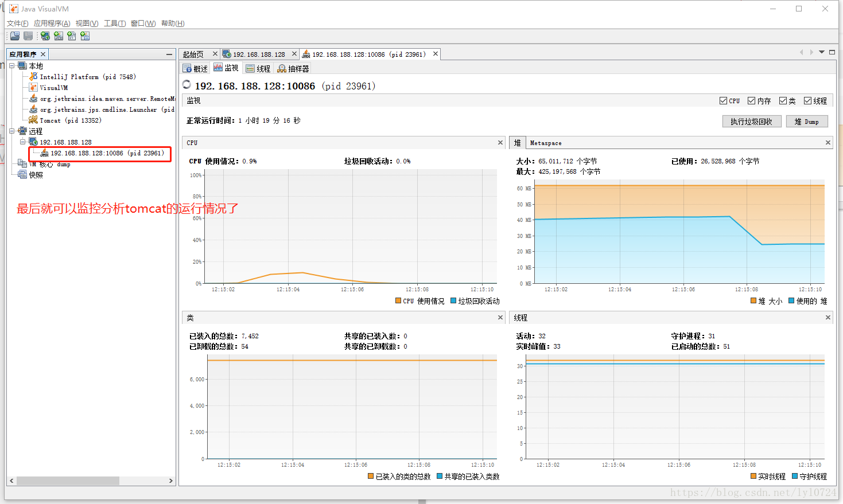Open the 窗口(W) menu
Image resolution: width=843 pixels, height=504 pixels.
tap(143, 24)
